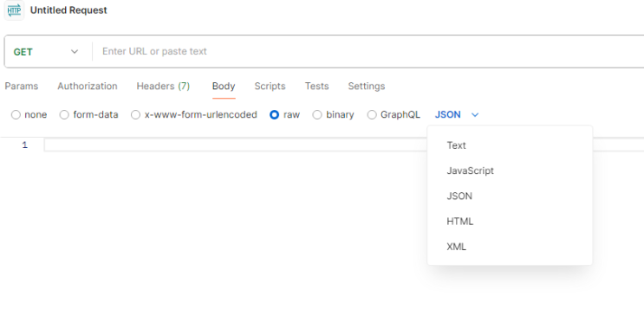Open the Authorization tab

(88, 87)
